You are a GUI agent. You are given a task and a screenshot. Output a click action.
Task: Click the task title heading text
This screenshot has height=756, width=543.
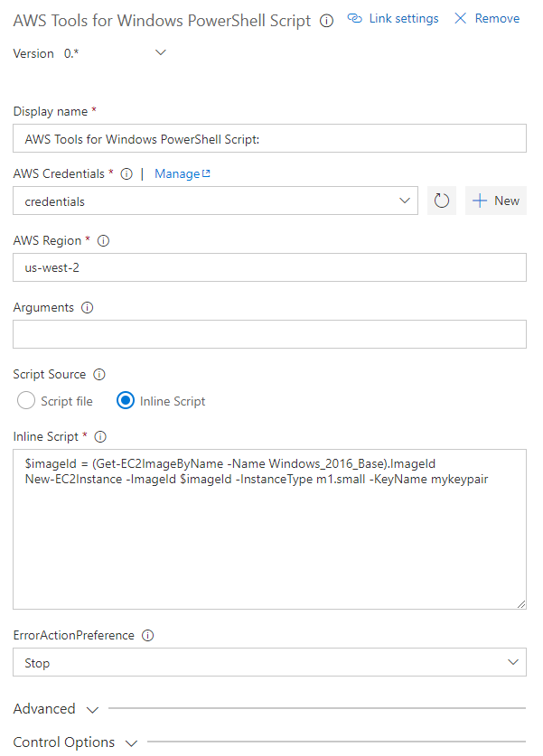coord(162,21)
